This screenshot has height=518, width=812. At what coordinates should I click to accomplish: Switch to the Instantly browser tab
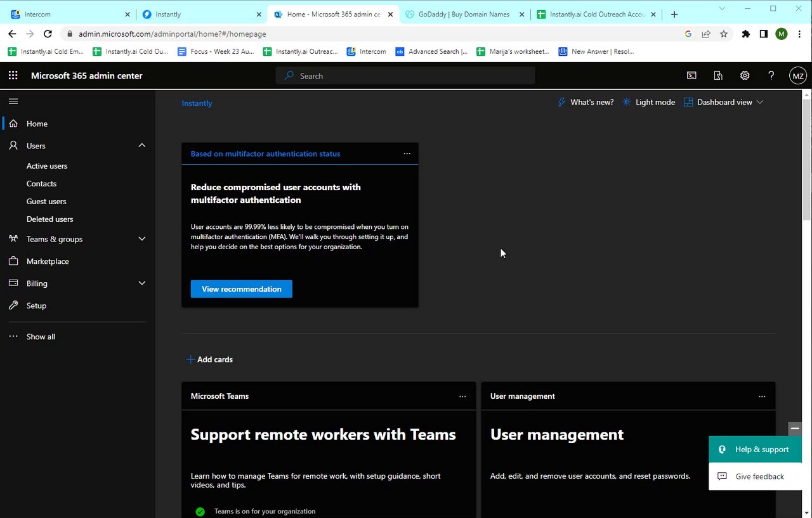[x=201, y=14]
